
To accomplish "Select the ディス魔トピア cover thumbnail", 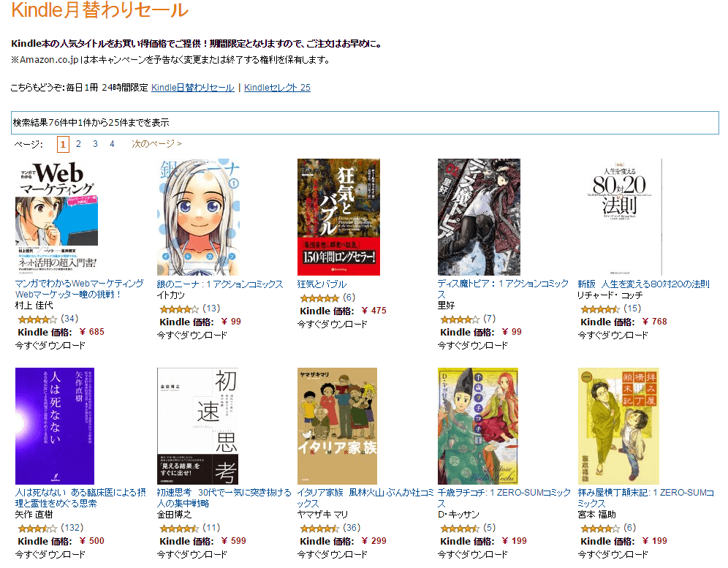I will coord(479,217).
